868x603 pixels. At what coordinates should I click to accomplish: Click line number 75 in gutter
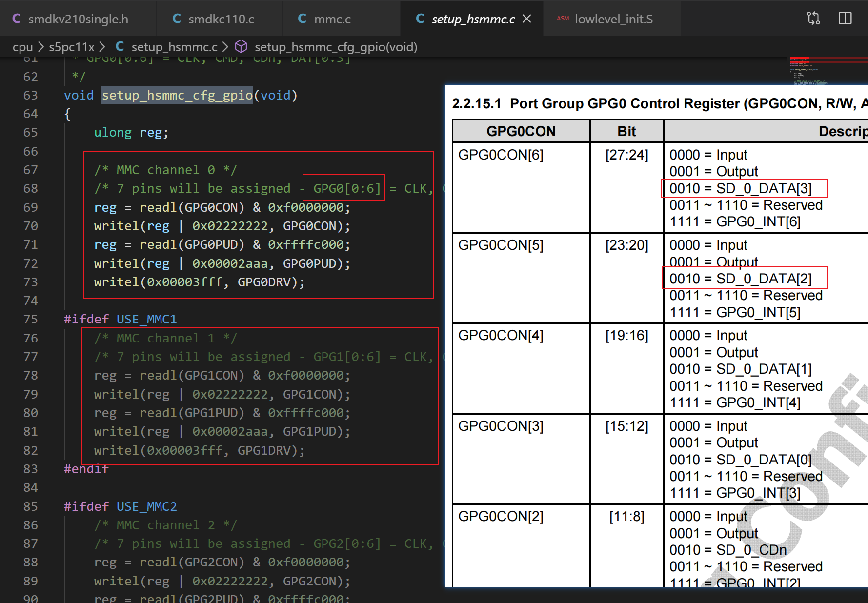30,319
